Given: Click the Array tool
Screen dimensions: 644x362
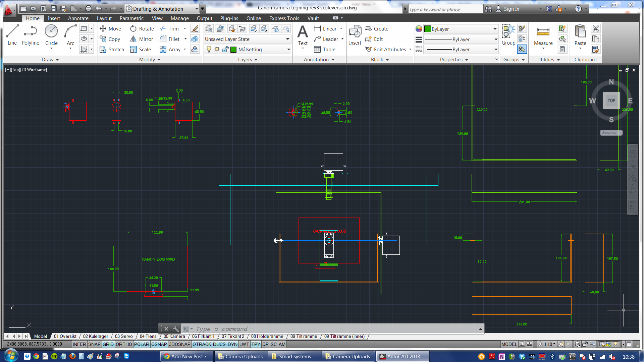Looking at the screenshot, I should point(170,50).
